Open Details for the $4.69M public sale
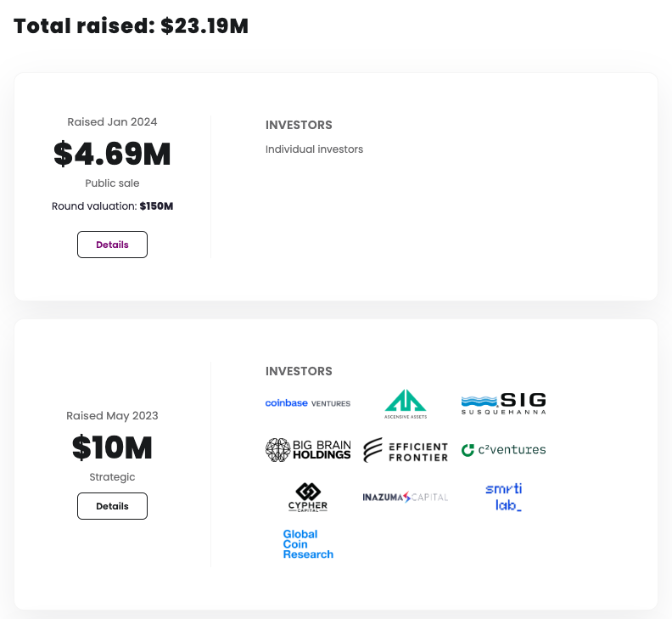 pos(112,245)
